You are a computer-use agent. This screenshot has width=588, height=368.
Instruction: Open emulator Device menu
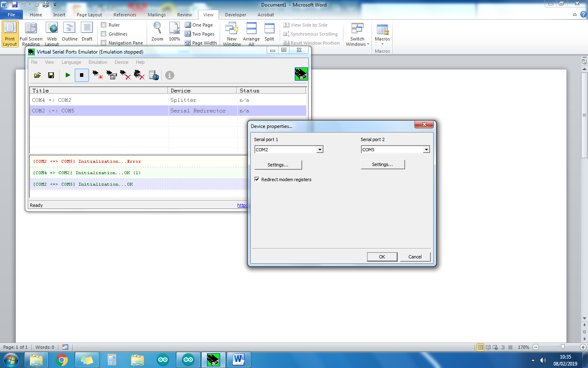click(x=122, y=62)
